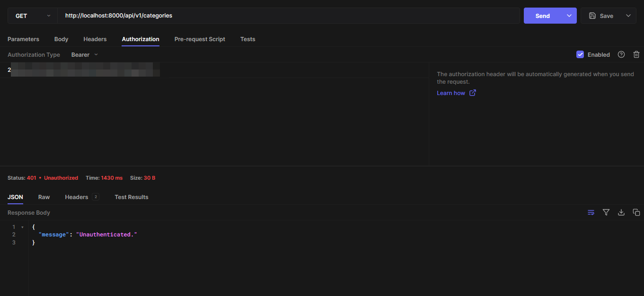Copy the response body to clipboard

click(636, 212)
